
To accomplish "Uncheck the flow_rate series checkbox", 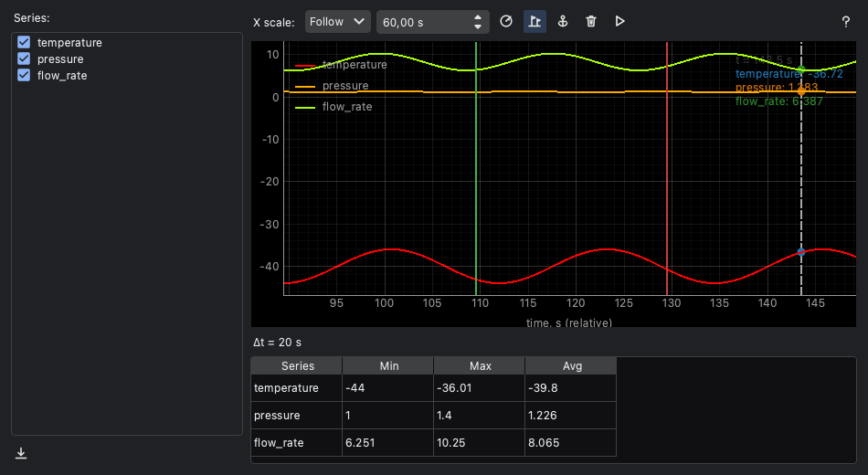I will 24,75.
